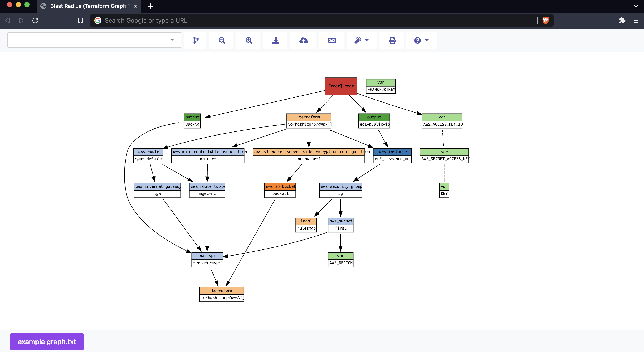
Task: Click the example graph.txt button
Action: coord(47,342)
